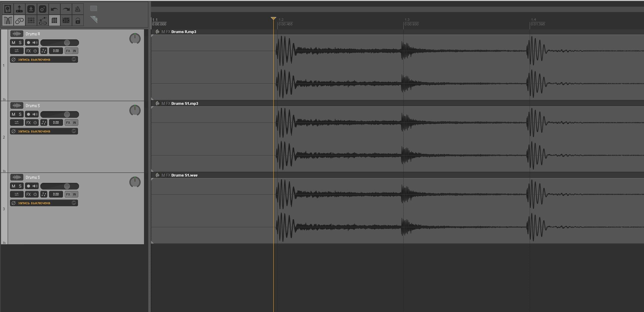The width and height of the screenshot is (644, 312).
Task: Click the pan knob of Drums R track
Action: [x=135, y=39]
